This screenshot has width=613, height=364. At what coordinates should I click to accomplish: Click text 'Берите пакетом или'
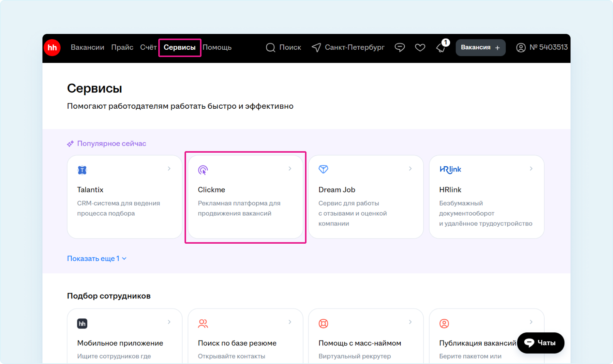[x=470, y=356]
